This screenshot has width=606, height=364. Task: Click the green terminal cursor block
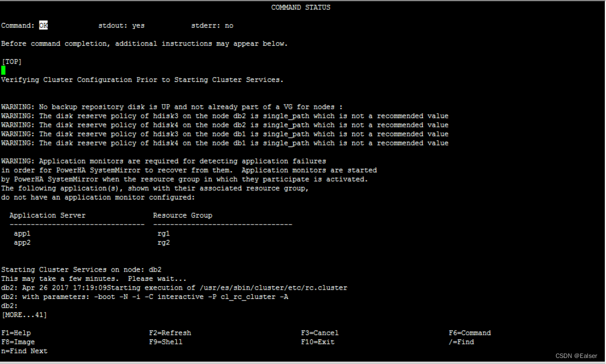point(4,71)
